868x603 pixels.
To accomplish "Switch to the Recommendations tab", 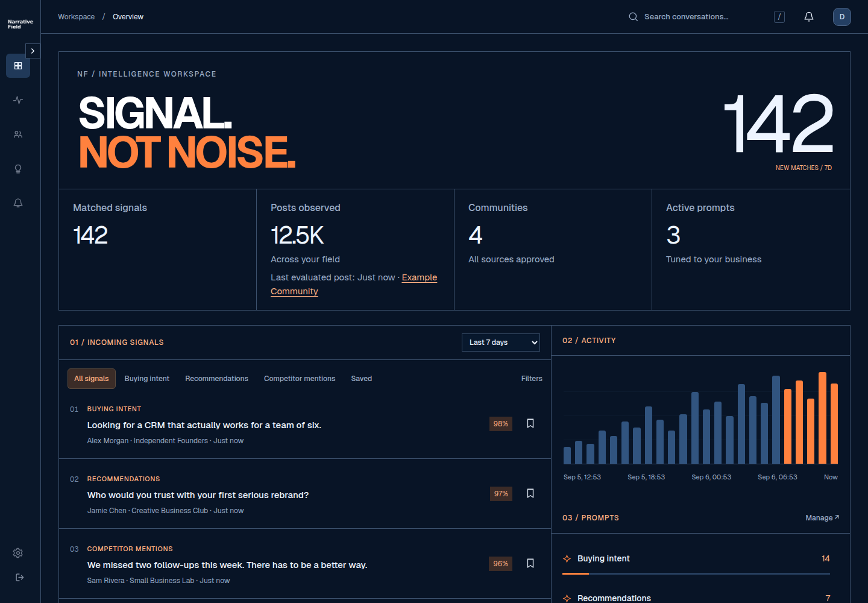I will coord(216,379).
